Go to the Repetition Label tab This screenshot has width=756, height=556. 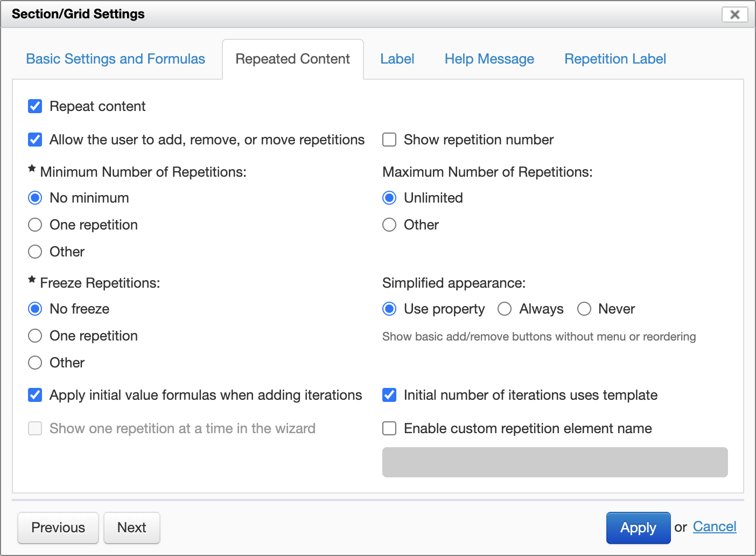[615, 59]
